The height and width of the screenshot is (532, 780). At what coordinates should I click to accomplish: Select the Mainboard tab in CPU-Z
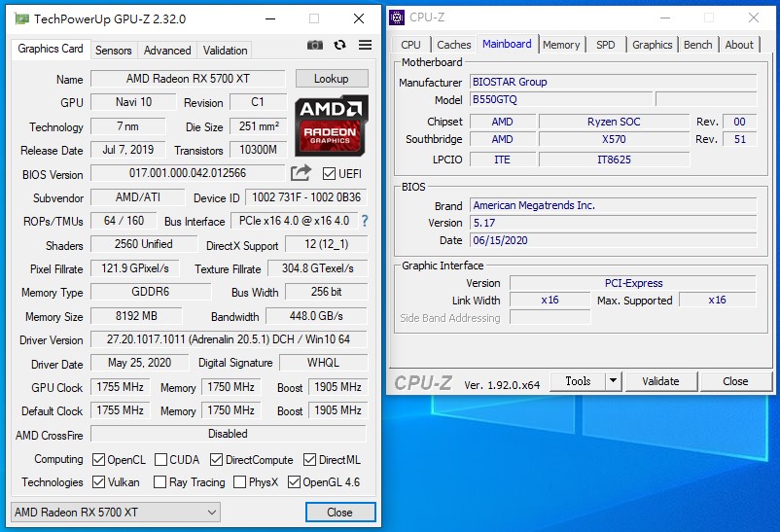tap(507, 44)
